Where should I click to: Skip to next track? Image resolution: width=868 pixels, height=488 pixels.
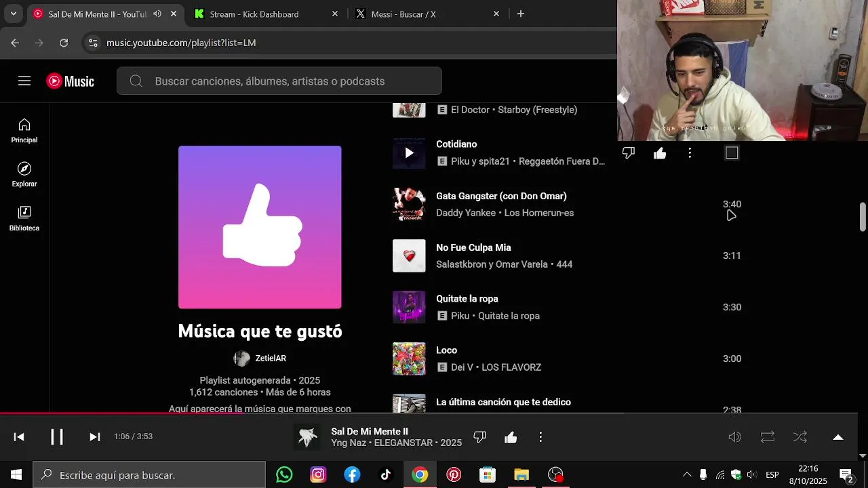point(95,437)
